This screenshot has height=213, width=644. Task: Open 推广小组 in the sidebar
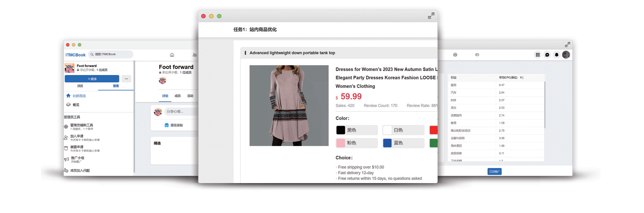click(77, 158)
